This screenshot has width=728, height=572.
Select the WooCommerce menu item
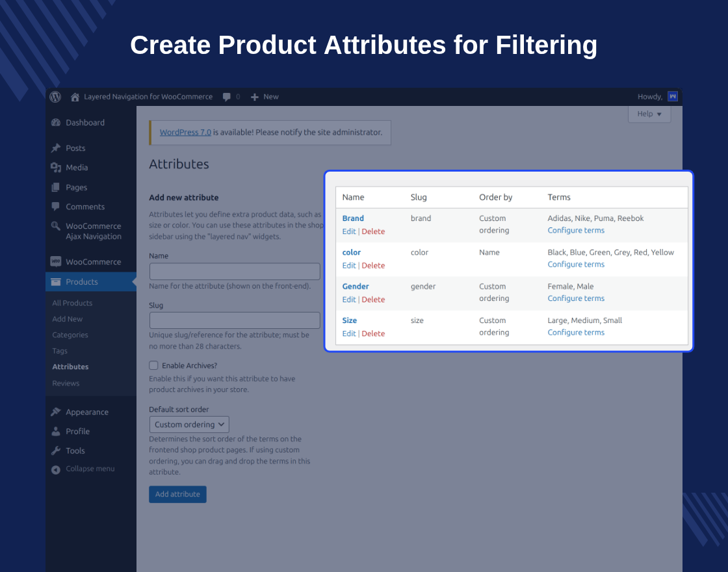(94, 262)
